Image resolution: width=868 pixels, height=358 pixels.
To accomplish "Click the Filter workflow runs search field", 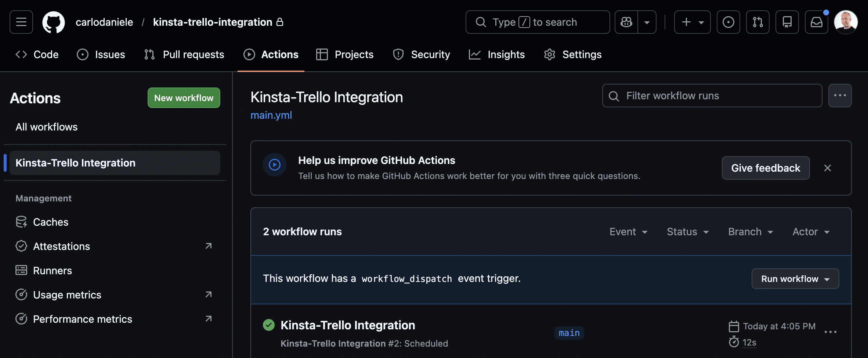I will click(x=712, y=96).
